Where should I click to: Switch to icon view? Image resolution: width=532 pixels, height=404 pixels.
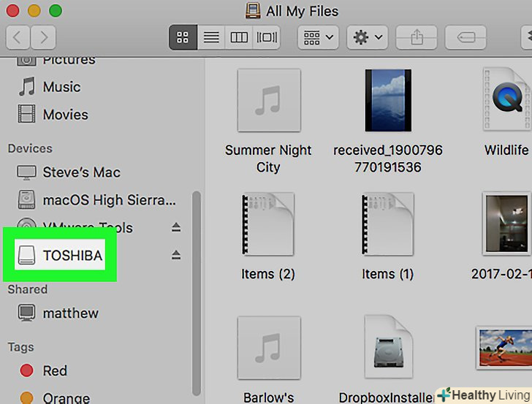click(x=183, y=37)
